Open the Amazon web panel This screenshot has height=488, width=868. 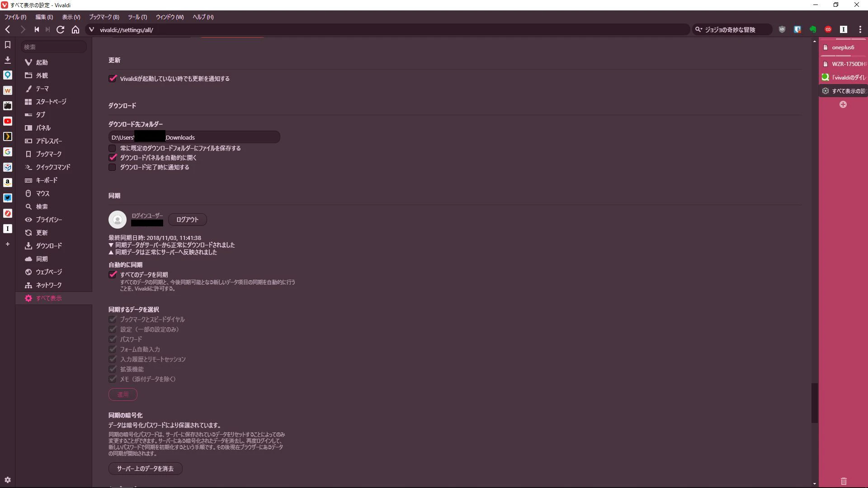[8, 183]
